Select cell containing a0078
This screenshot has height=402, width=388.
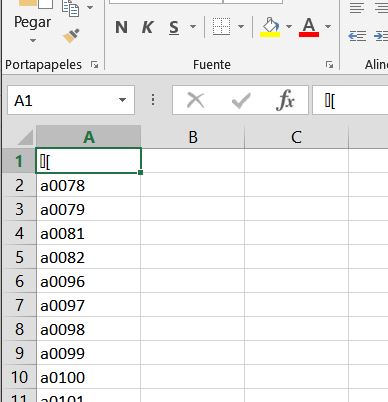tap(88, 185)
